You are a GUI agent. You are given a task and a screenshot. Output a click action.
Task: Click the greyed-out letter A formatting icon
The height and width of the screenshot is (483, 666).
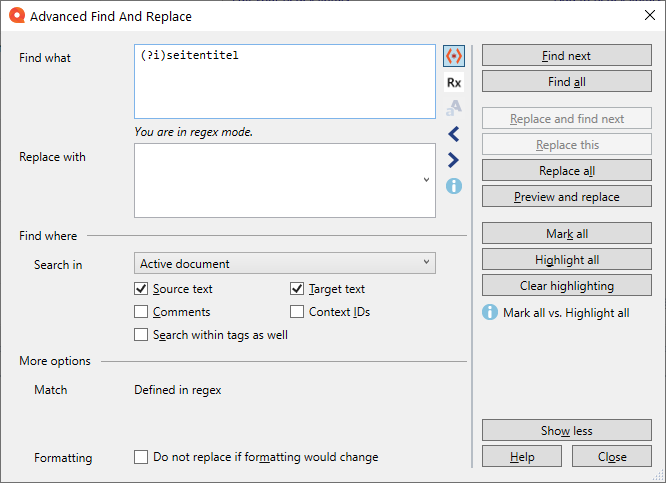454,108
